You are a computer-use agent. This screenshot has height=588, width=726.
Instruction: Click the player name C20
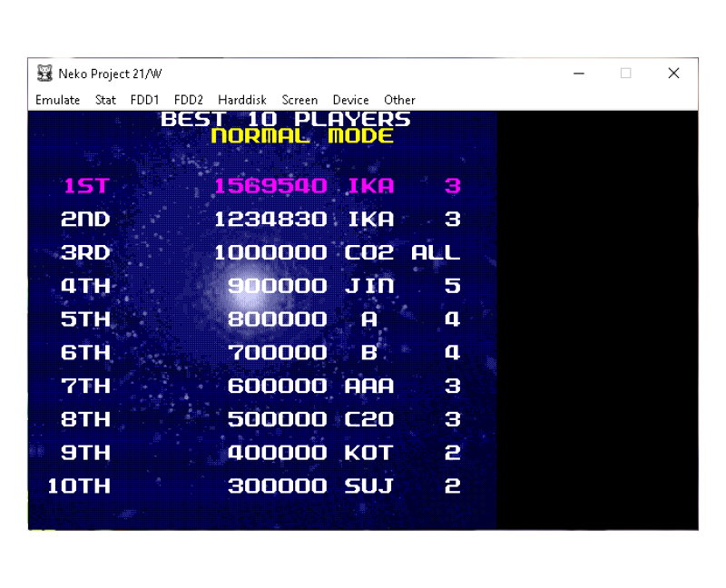tap(369, 419)
